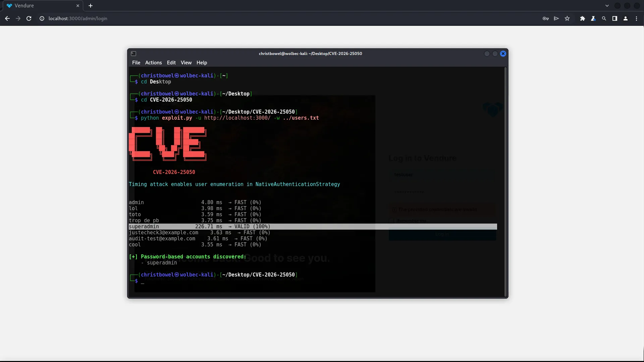The height and width of the screenshot is (362, 644).
Task: View site information icon in address bar
Action: (x=42, y=18)
